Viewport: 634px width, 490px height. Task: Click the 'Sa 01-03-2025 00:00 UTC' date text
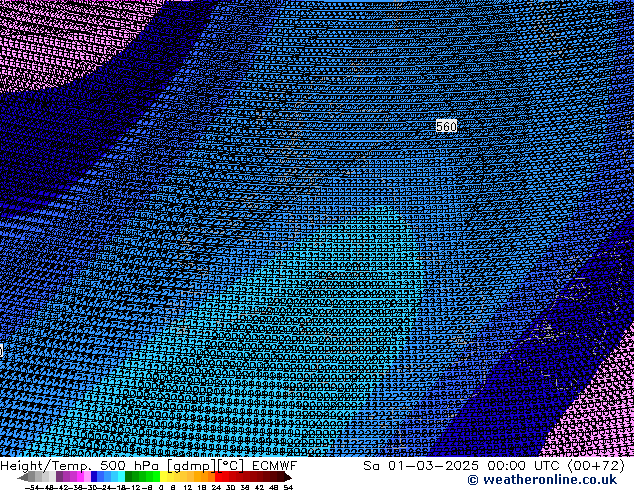coord(461,466)
